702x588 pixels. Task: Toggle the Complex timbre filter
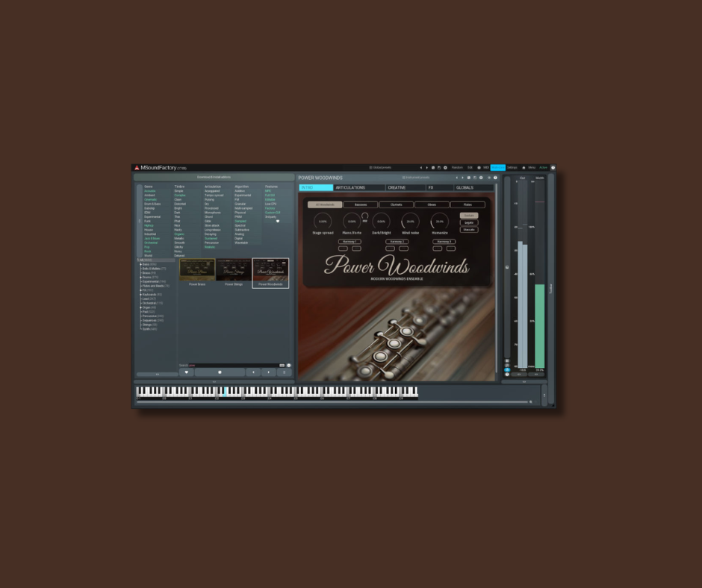tap(179, 195)
